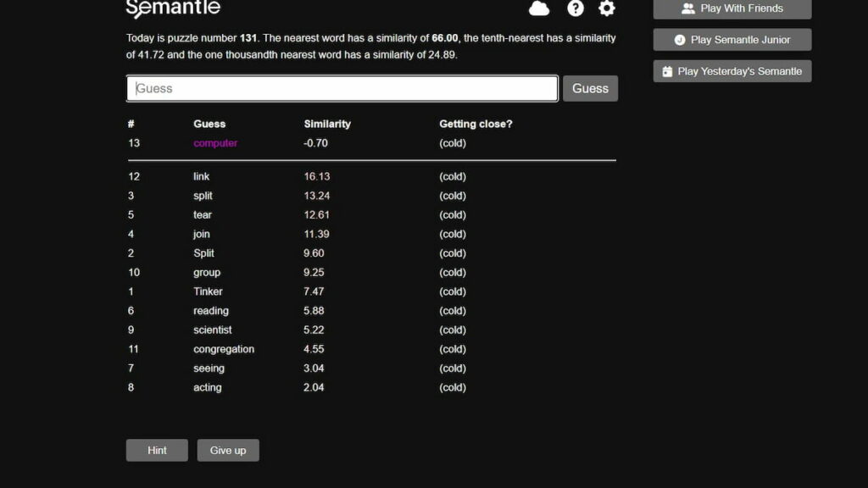Viewport: 868px width, 488px height.
Task: Click the Similarity column header
Action: [328, 123]
